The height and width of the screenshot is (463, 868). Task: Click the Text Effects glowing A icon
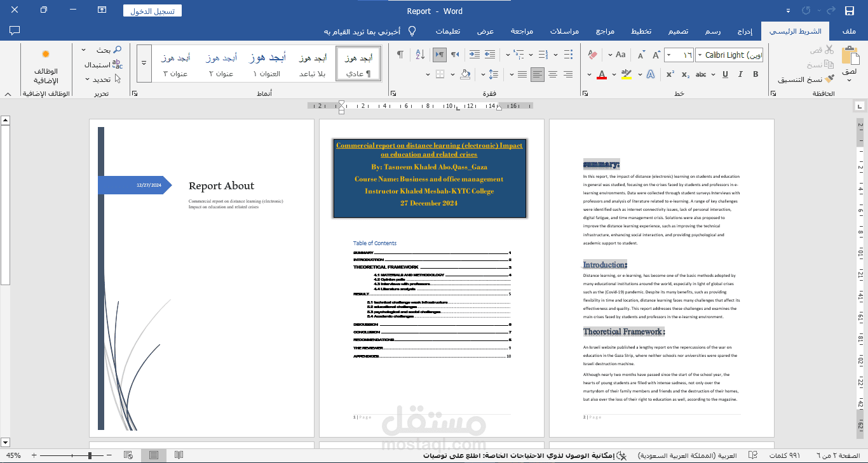coord(651,74)
